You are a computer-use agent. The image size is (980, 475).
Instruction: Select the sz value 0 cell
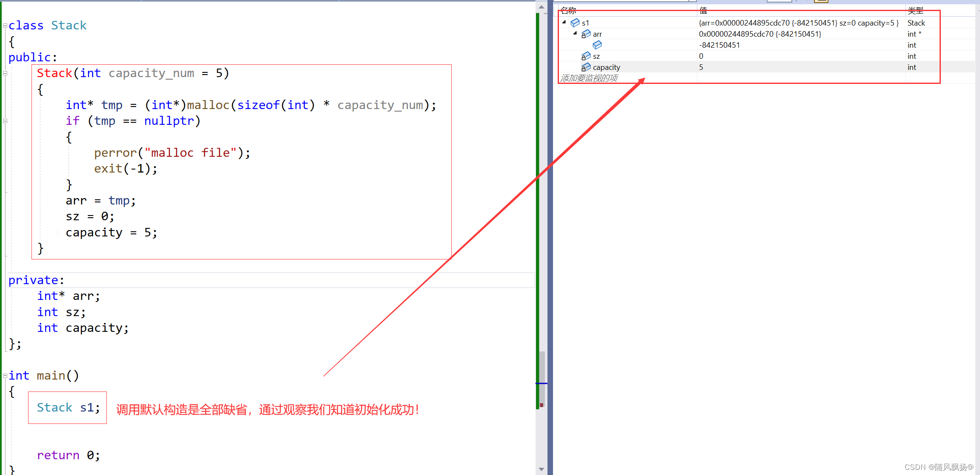(x=801, y=56)
